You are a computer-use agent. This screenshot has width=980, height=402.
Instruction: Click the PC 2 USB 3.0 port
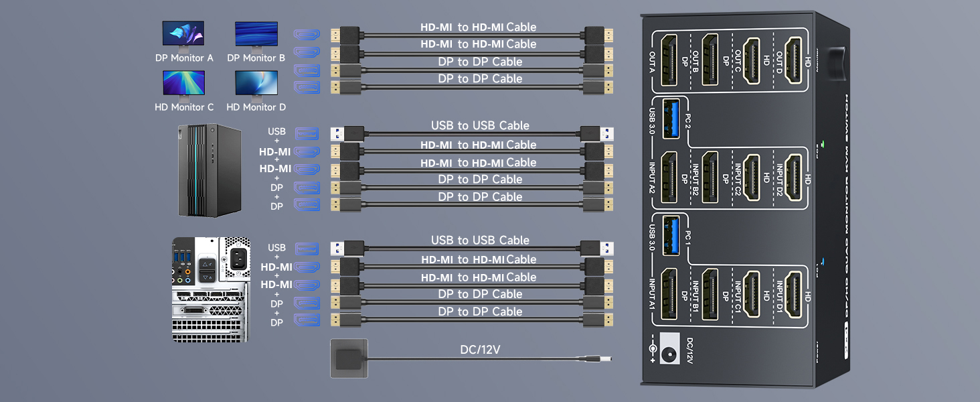point(672,119)
